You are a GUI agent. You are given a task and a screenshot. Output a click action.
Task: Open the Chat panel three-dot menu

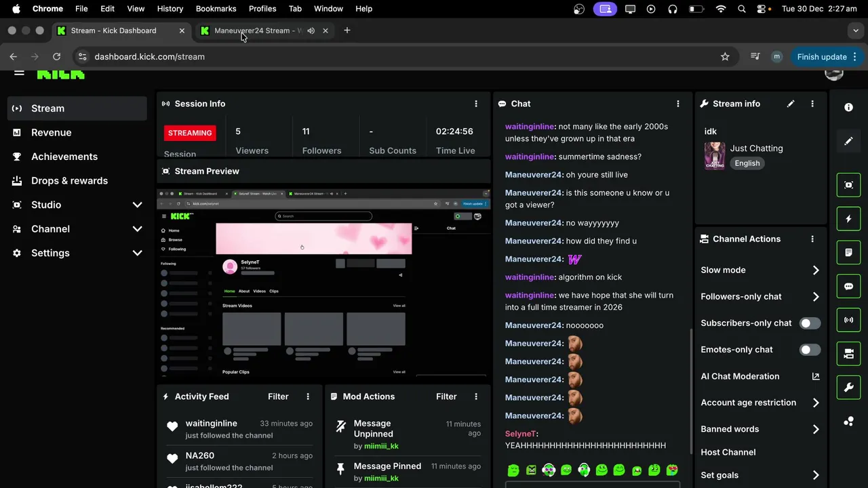677,104
